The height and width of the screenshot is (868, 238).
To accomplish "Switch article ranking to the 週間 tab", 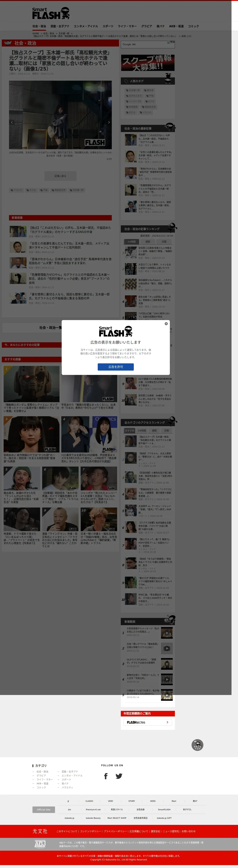I will [148, 242].
